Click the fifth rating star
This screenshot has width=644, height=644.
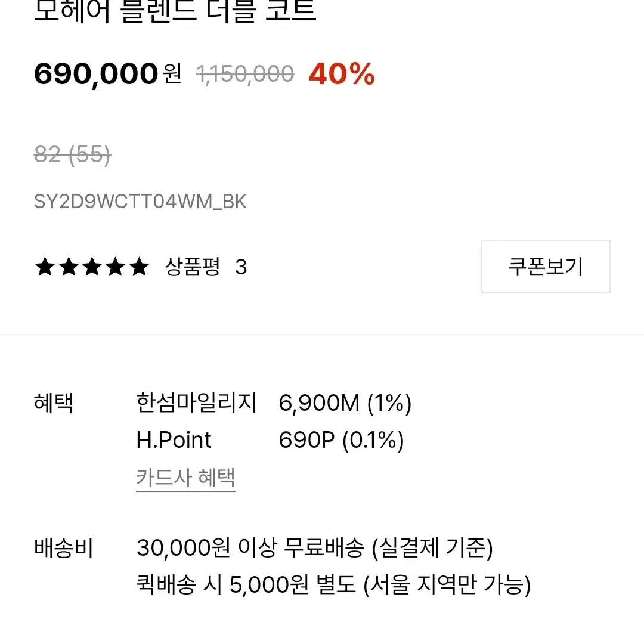(x=139, y=267)
